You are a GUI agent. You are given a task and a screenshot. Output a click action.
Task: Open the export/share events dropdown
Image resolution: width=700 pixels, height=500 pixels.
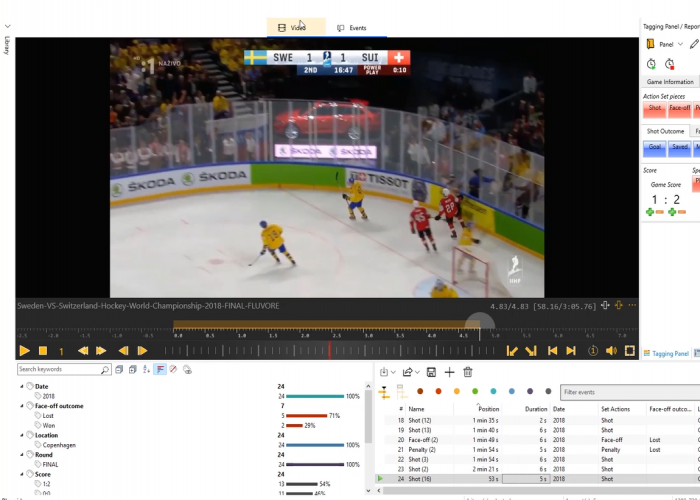click(411, 372)
